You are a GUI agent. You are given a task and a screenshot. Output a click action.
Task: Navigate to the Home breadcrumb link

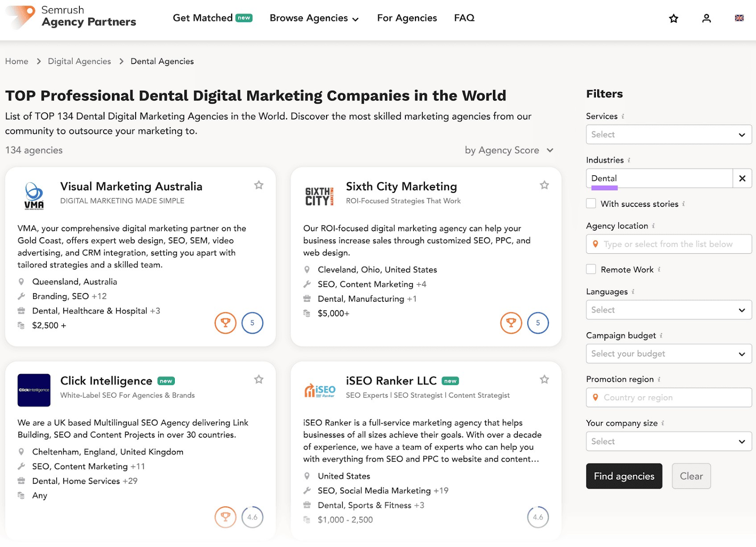tap(17, 61)
